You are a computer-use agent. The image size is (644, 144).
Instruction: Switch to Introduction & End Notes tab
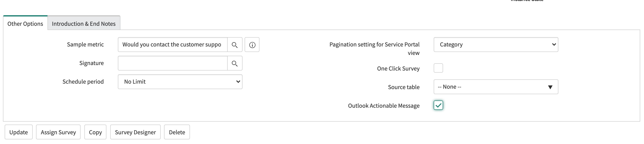click(84, 23)
